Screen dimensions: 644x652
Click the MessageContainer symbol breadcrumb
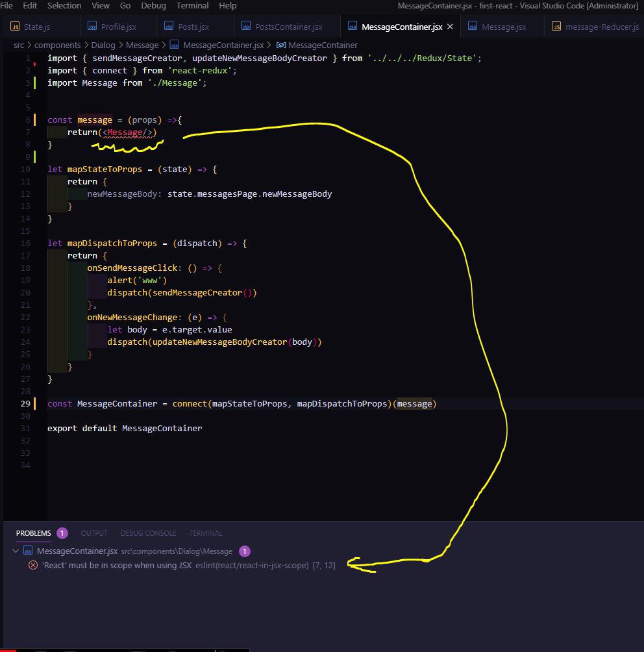323,45
